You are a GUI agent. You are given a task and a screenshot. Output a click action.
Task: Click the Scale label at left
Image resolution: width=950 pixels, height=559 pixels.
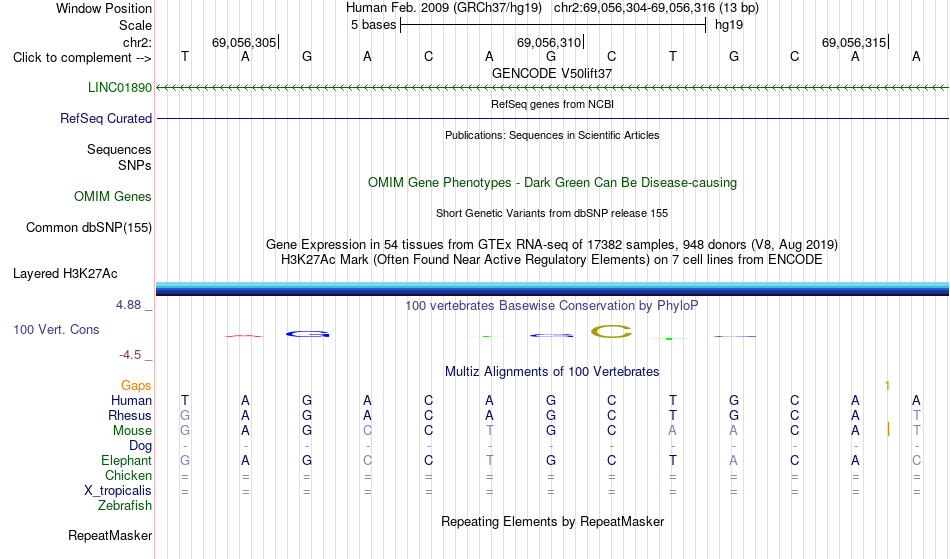135,25
